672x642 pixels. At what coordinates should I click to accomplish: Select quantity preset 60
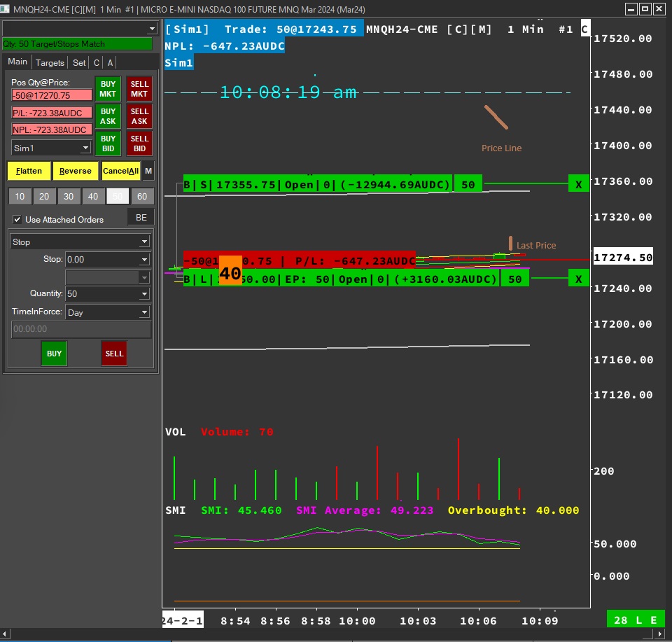click(142, 197)
